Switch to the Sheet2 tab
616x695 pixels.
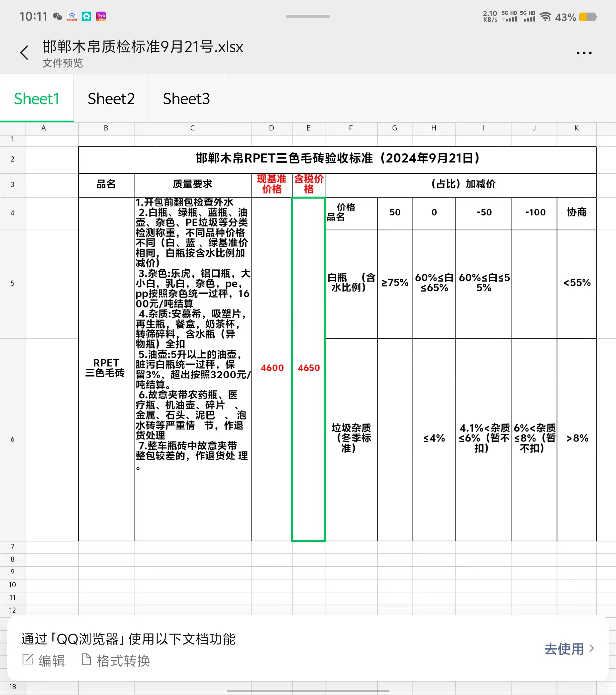(x=111, y=98)
